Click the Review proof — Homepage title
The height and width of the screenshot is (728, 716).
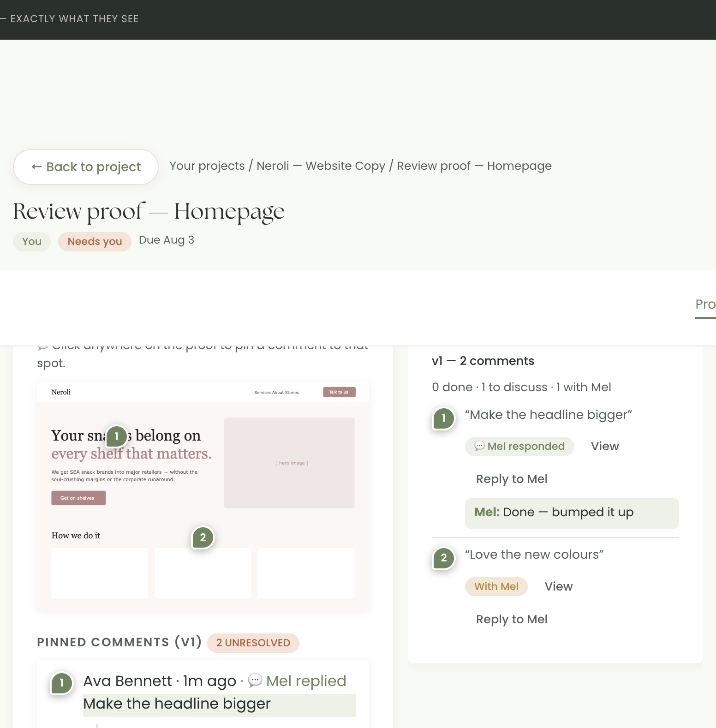(x=149, y=212)
